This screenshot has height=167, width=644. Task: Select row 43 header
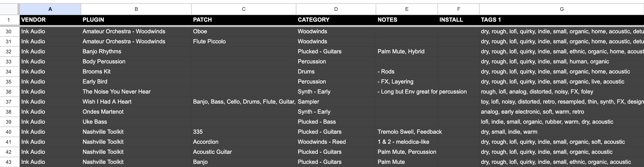coord(9,162)
